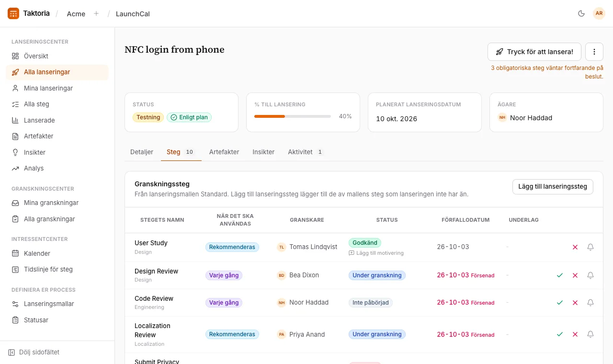Reject the Code Review step with X
Image resolution: width=613 pixels, height=364 pixels.
point(575,303)
